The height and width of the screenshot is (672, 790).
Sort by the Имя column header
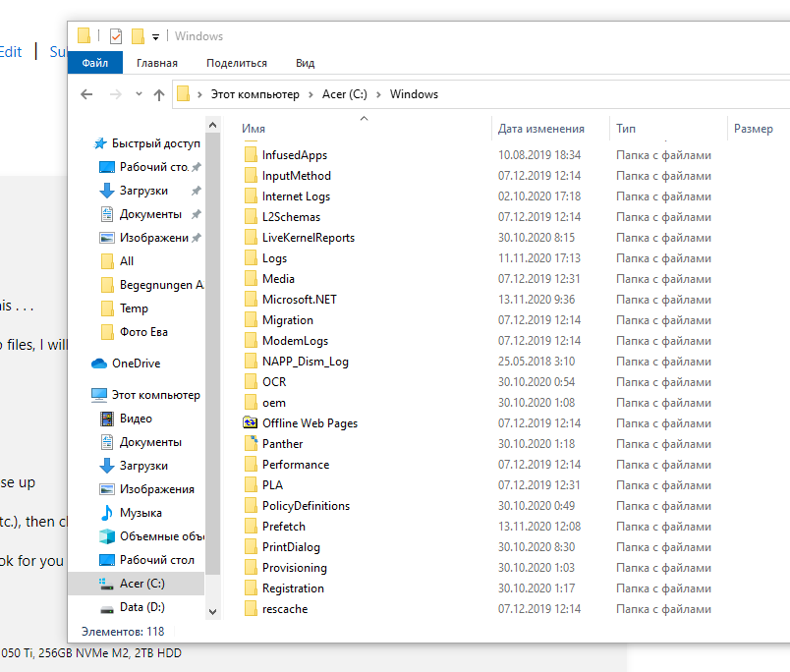point(254,129)
